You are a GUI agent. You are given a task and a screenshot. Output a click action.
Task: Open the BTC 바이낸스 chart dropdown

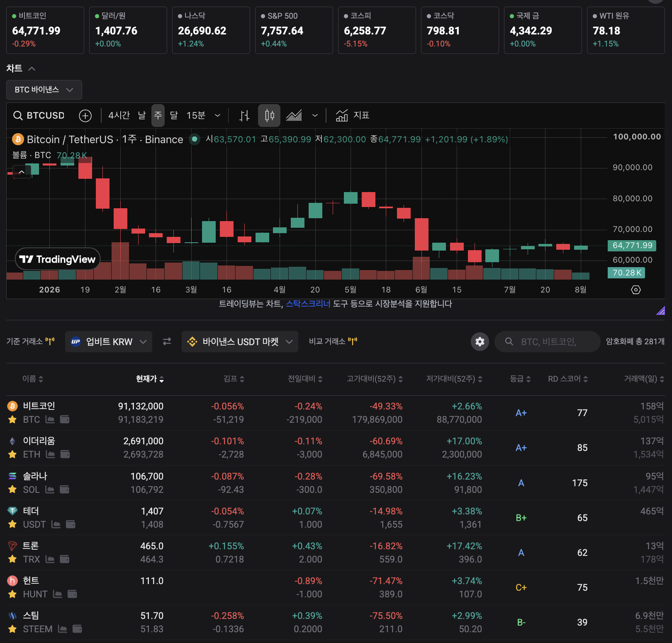point(44,90)
